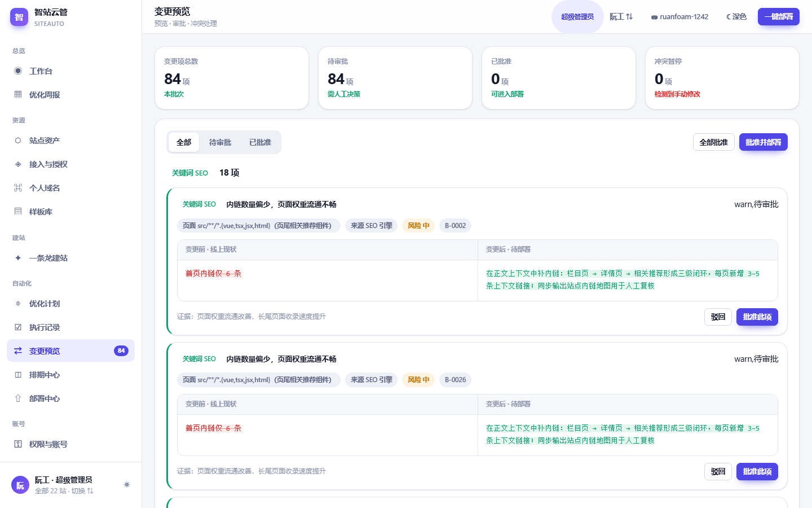812x508 pixels.
Task: Click the 变更预览 swap-arrows icon
Action: [18, 351]
